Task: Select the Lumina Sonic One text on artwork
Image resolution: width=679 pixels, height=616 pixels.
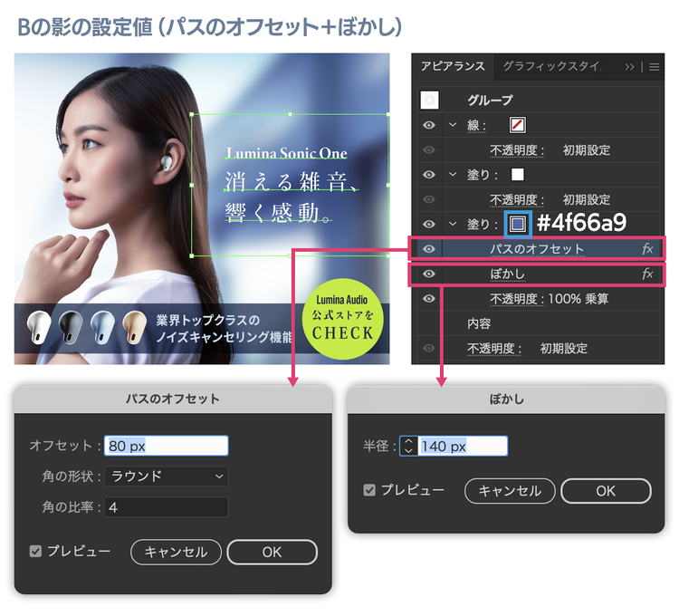Action: coord(287,153)
